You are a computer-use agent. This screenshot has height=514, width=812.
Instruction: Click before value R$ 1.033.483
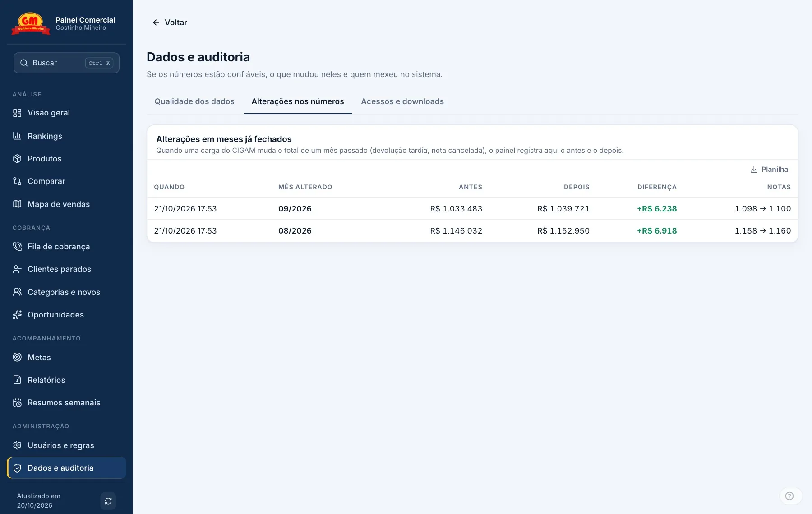tap(456, 209)
